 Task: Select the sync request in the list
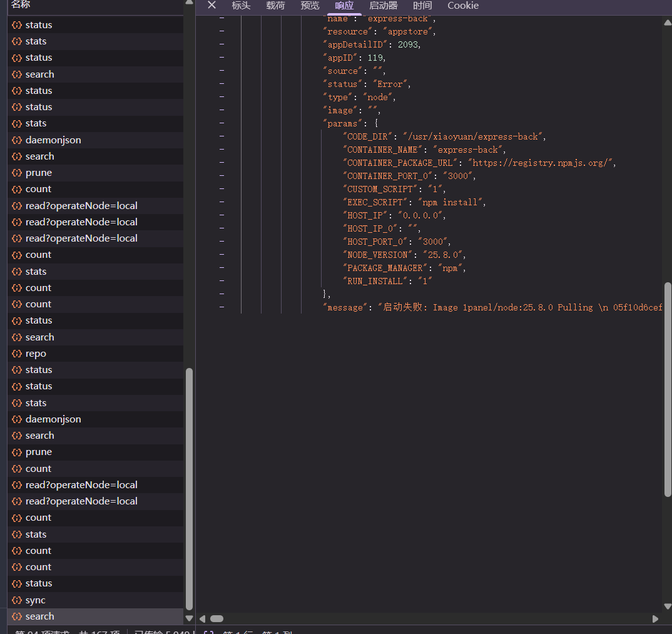point(36,600)
